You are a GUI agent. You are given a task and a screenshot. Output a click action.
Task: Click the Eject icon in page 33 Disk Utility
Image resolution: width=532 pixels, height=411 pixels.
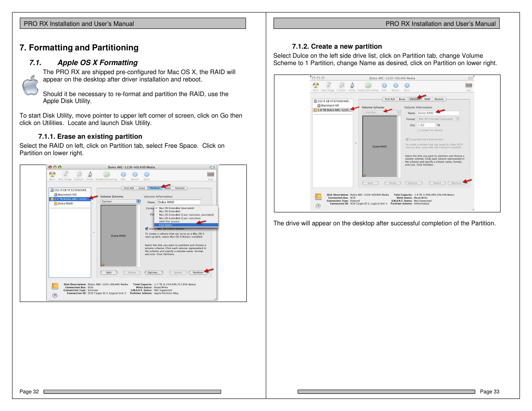407,85
